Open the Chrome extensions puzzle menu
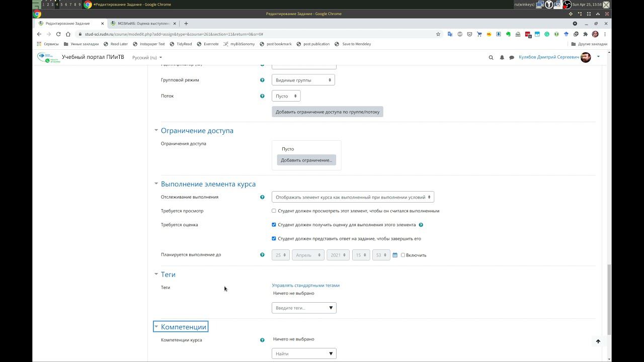This screenshot has height=362, width=644. [585, 34]
